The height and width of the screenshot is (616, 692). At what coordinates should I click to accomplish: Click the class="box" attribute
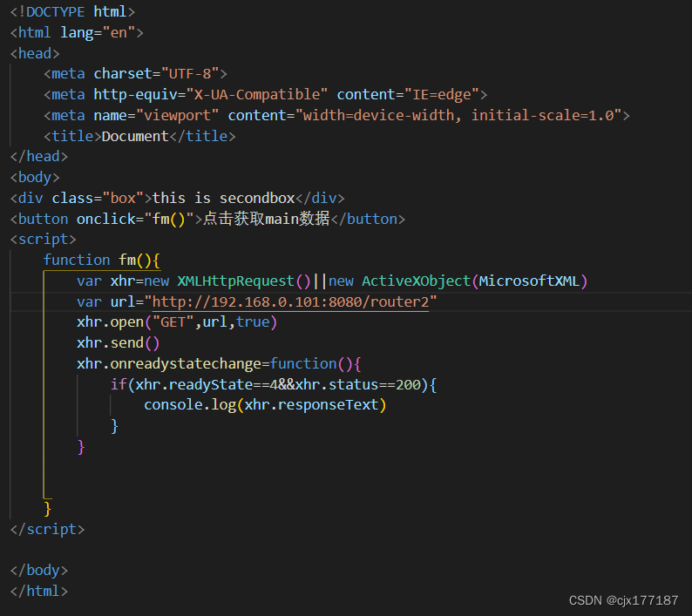pyautogui.click(x=98, y=198)
